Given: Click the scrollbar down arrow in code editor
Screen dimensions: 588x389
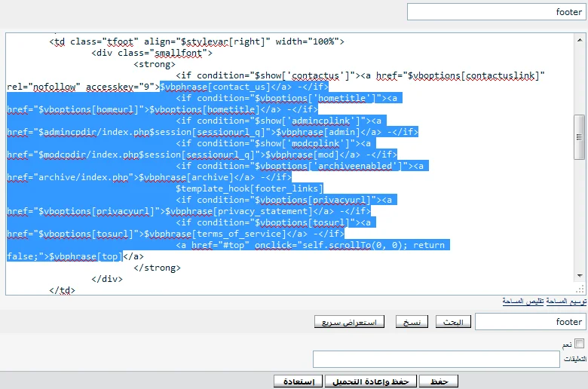Looking at the screenshot, I should pos(579,277).
